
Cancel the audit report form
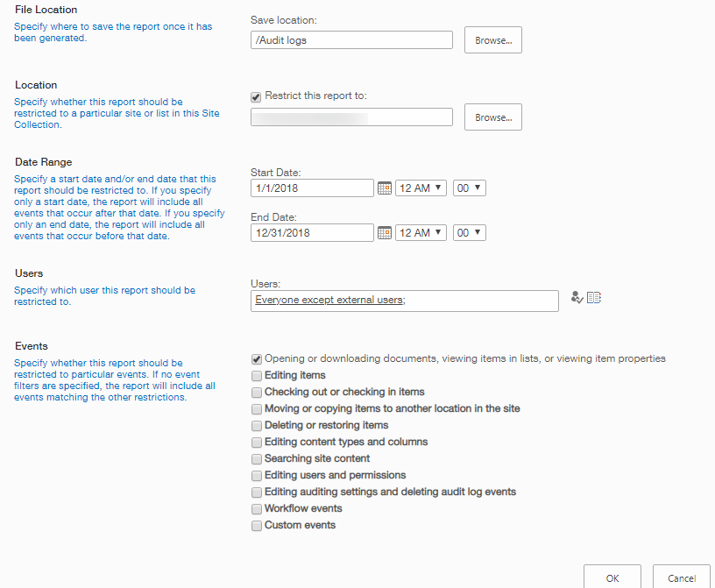tap(681, 577)
